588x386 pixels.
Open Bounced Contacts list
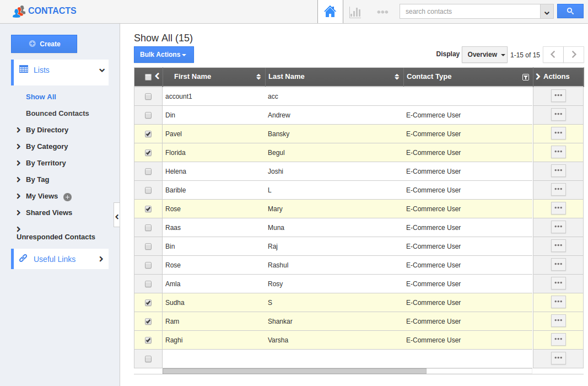tap(57, 113)
